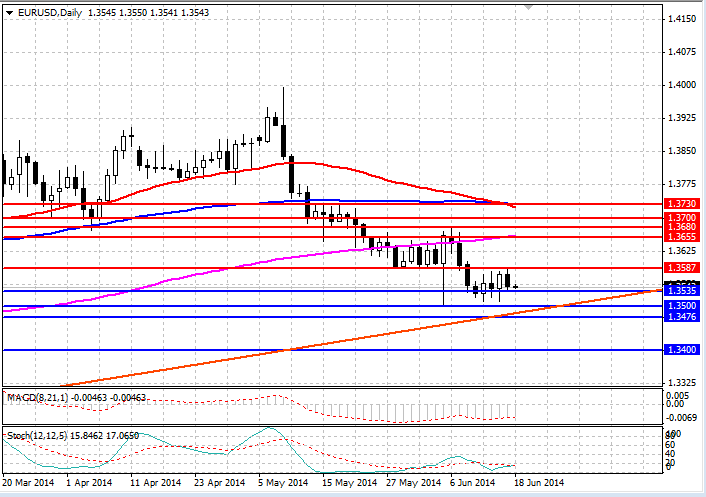The image size is (706, 497).
Task: Click the 1.3850 price axis value
Action: pos(682,151)
